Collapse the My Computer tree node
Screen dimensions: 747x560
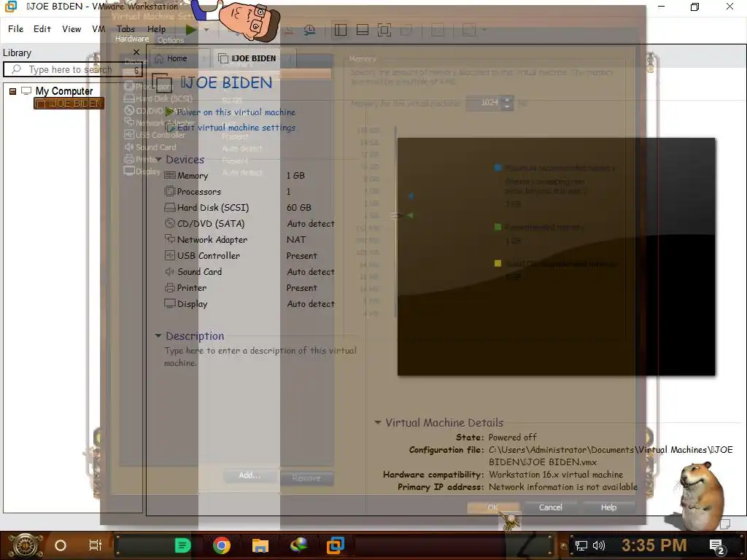(13, 91)
